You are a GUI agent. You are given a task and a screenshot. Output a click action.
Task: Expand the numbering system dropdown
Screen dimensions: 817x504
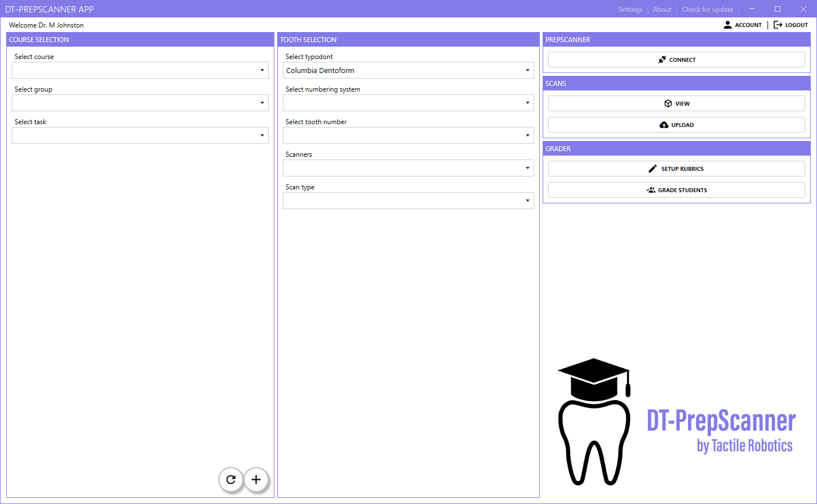point(408,103)
